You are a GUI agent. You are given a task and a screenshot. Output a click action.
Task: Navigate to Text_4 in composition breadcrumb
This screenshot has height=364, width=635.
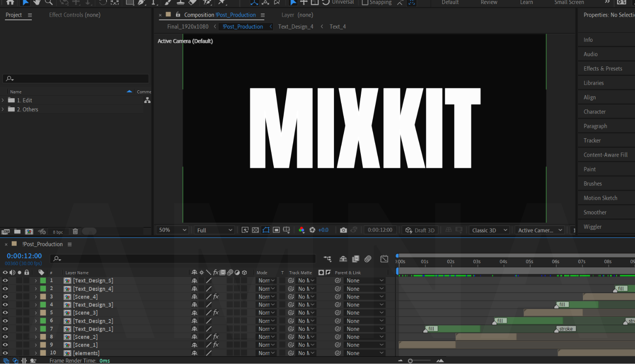coord(337,26)
